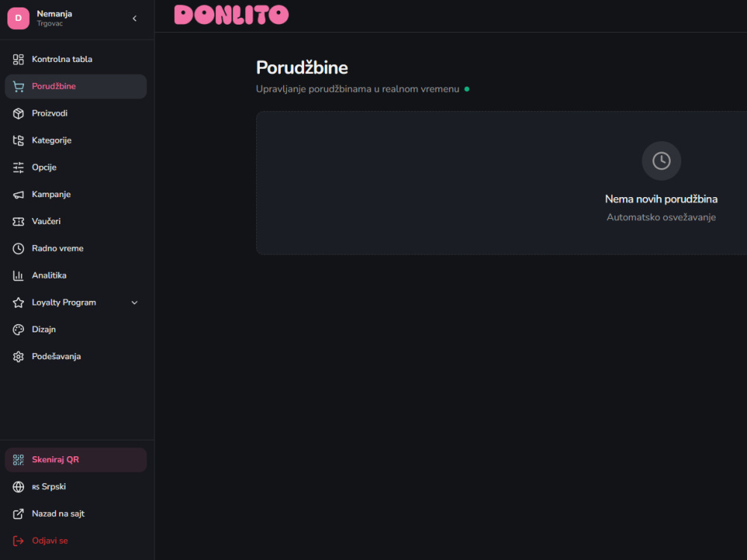This screenshot has height=560, width=747.
Task: Click the Trgovac role label
Action: tap(49, 23)
